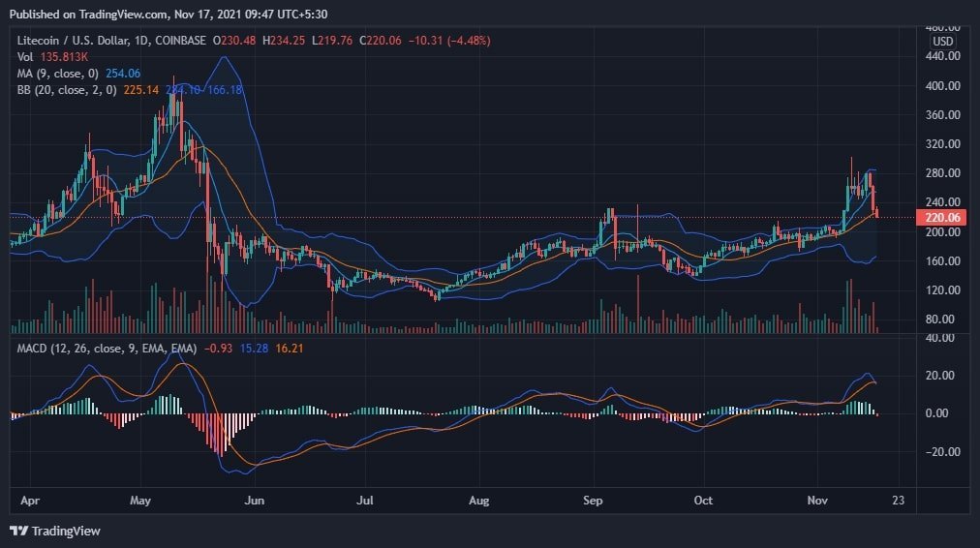Click the 400.00 price axis label
The width and height of the screenshot is (980, 548).
(942, 85)
